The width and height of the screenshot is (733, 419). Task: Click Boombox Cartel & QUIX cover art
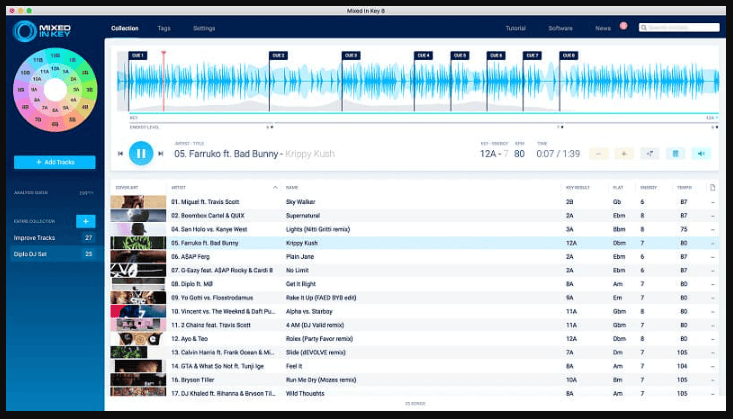pyautogui.click(x=138, y=216)
